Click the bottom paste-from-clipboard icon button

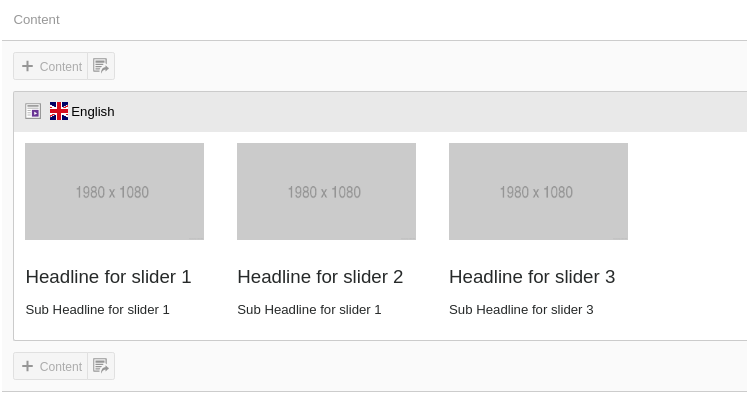click(100, 366)
